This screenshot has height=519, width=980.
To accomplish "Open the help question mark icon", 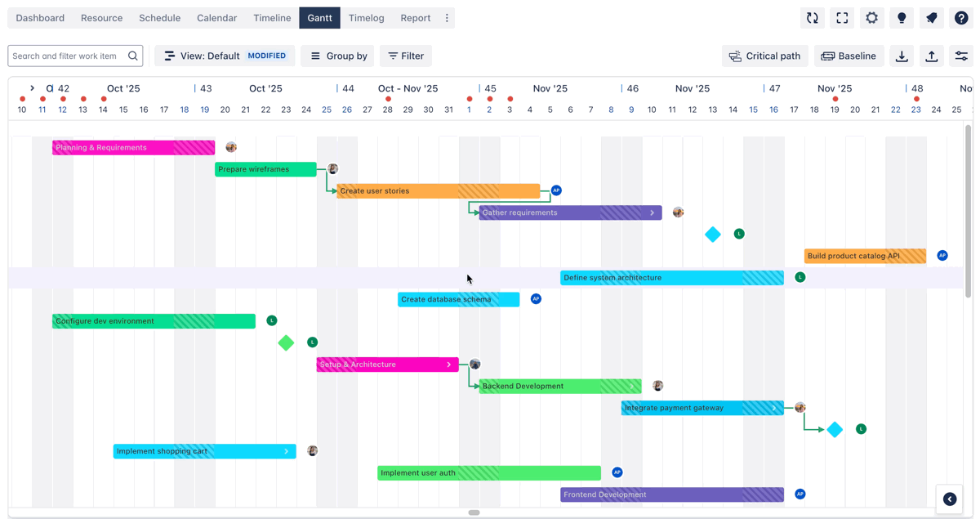I will pyautogui.click(x=961, y=18).
